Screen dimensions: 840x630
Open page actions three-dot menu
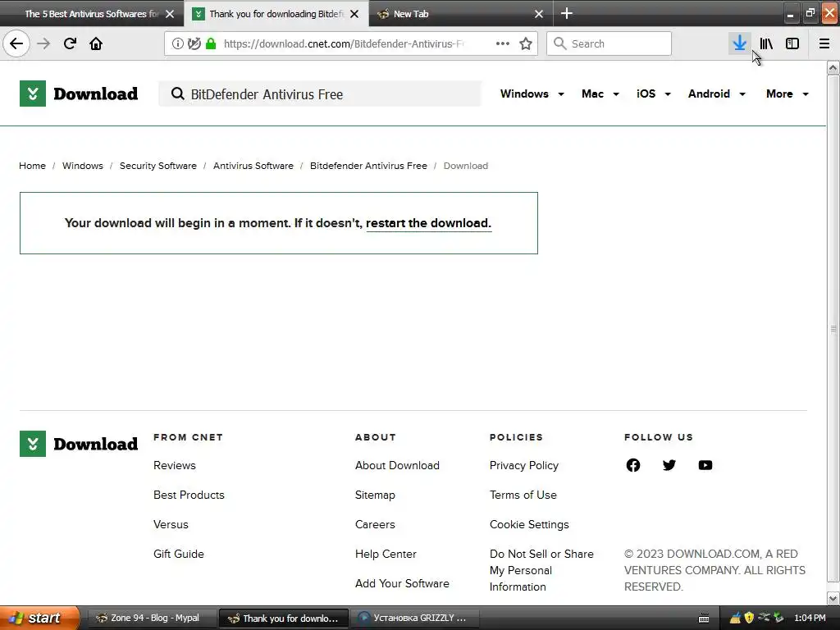503,43
